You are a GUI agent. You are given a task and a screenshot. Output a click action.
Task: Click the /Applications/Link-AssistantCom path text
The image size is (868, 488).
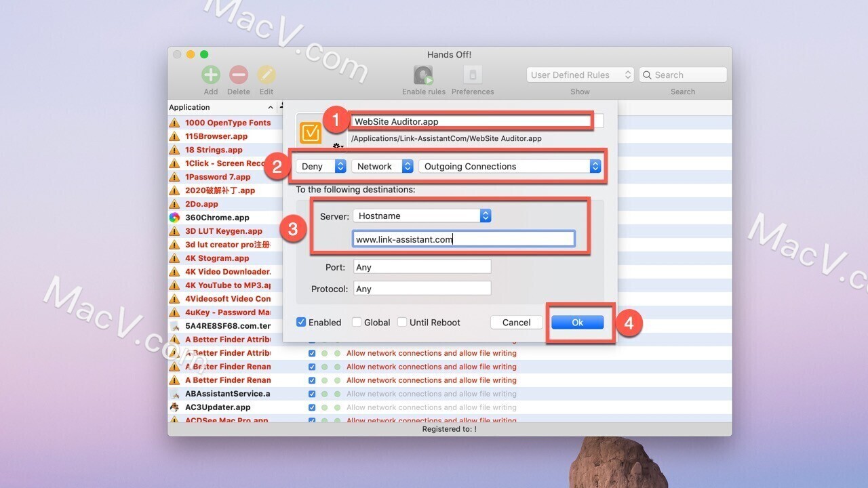coord(446,138)
